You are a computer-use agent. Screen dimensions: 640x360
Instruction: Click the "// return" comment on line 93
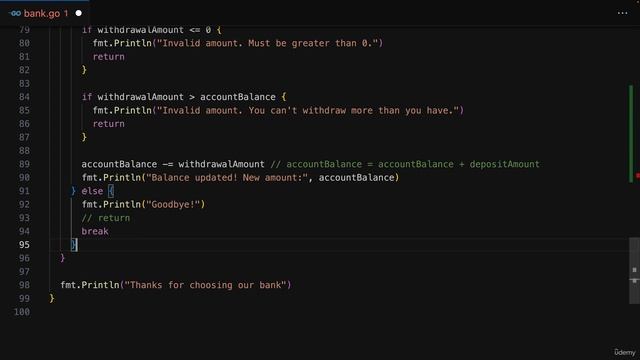coord(105,218)
